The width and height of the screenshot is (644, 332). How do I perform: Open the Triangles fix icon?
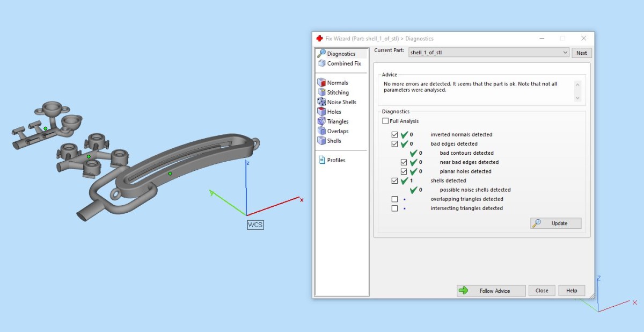pyautogui.click(x=321, y=121)
